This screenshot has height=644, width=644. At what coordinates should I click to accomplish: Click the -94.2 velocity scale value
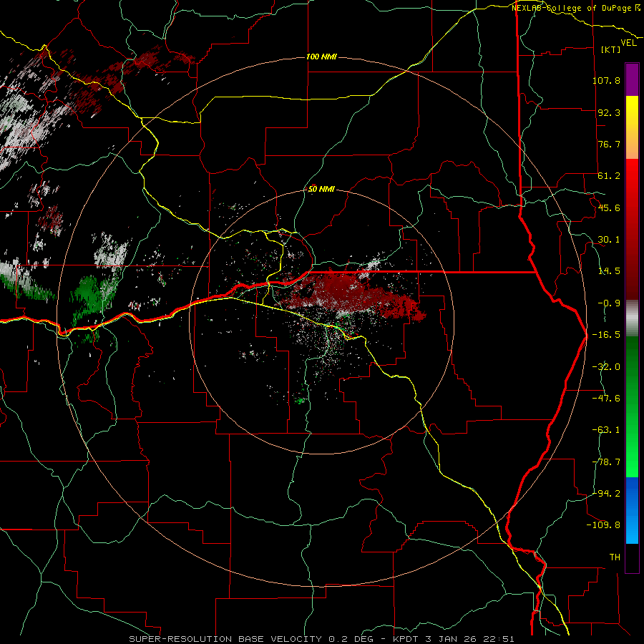[606, 493]
